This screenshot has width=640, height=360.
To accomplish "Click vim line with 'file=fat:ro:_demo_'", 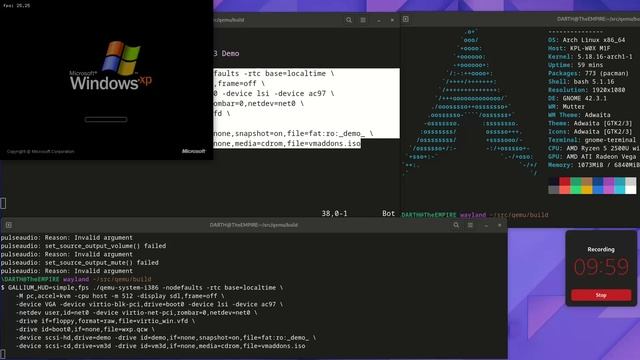I will click(x=293, y=133).
